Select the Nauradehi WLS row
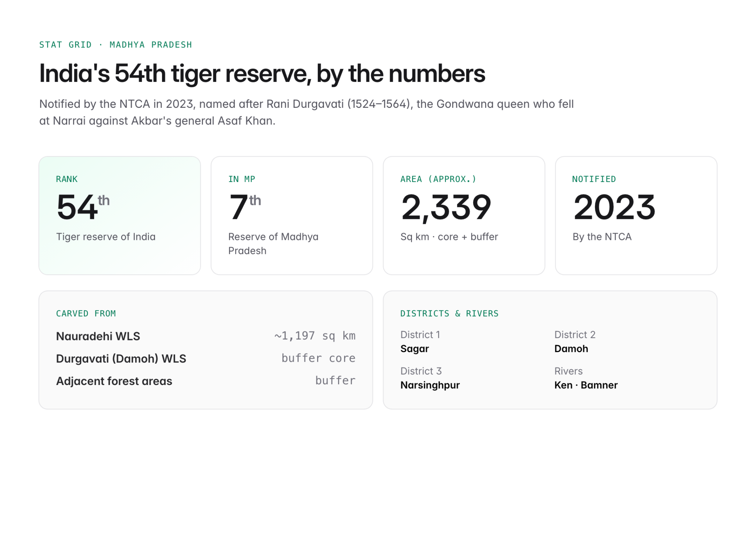The height and width of the screenshot is (560, 756). pos(206,336)
